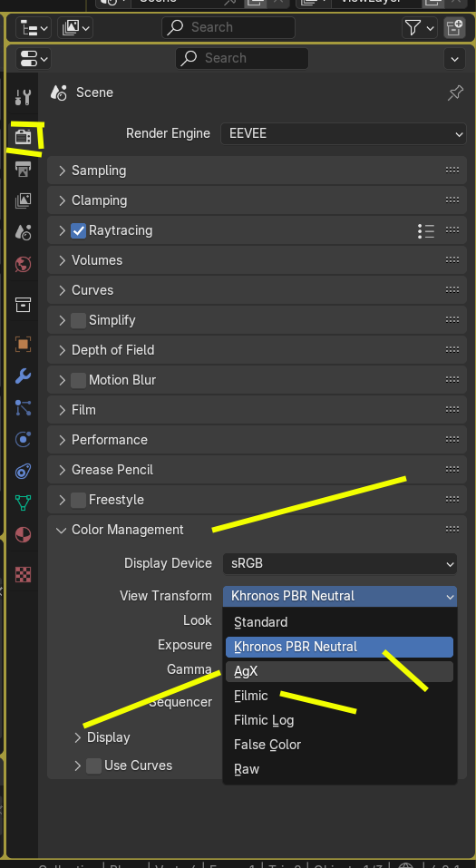Open the properties editor type menu

(34, 58)
